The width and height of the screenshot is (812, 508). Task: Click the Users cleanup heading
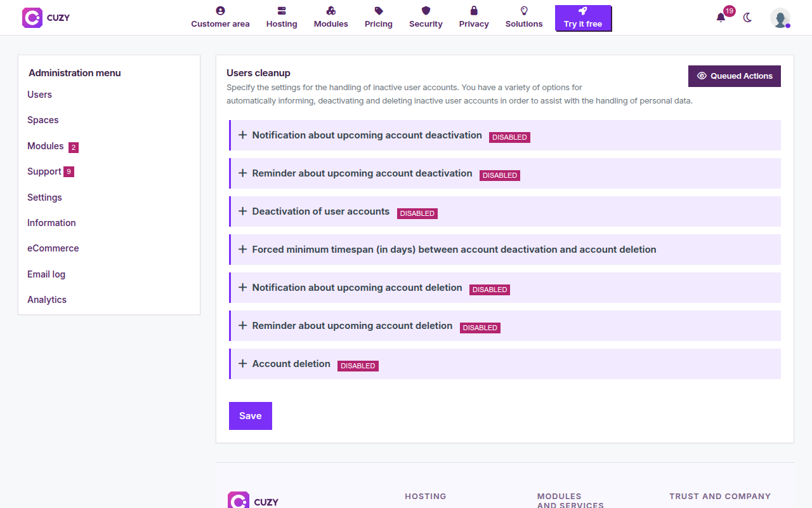258,73
